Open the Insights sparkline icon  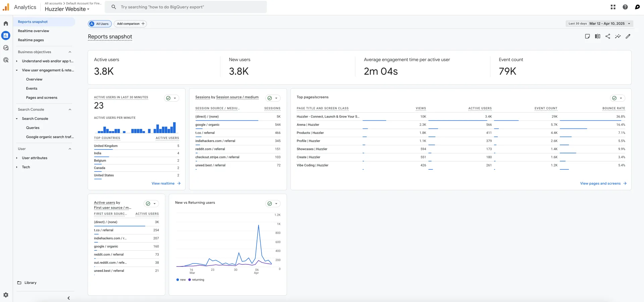[618, 36]
